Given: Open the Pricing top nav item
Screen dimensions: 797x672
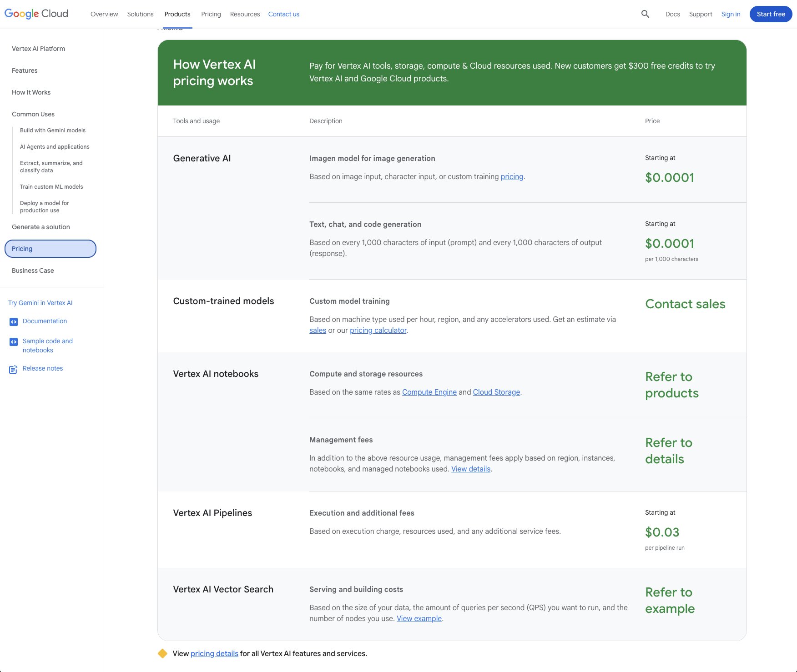Looking at the screenshot, I should coord(211,14).
